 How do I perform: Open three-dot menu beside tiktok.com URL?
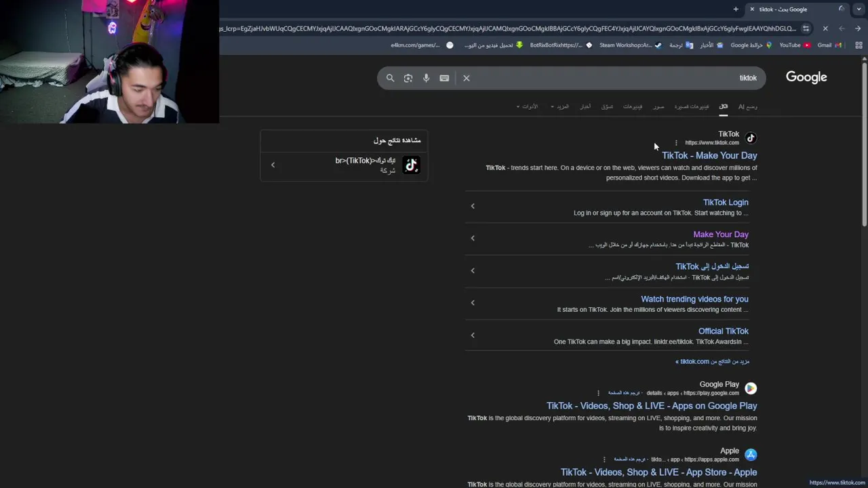676,143
